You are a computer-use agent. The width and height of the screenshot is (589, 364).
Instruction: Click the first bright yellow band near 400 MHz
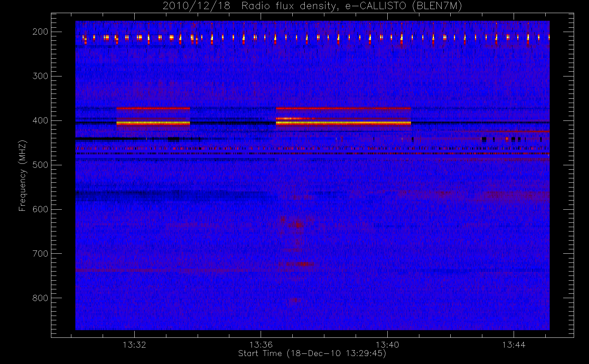153,123
